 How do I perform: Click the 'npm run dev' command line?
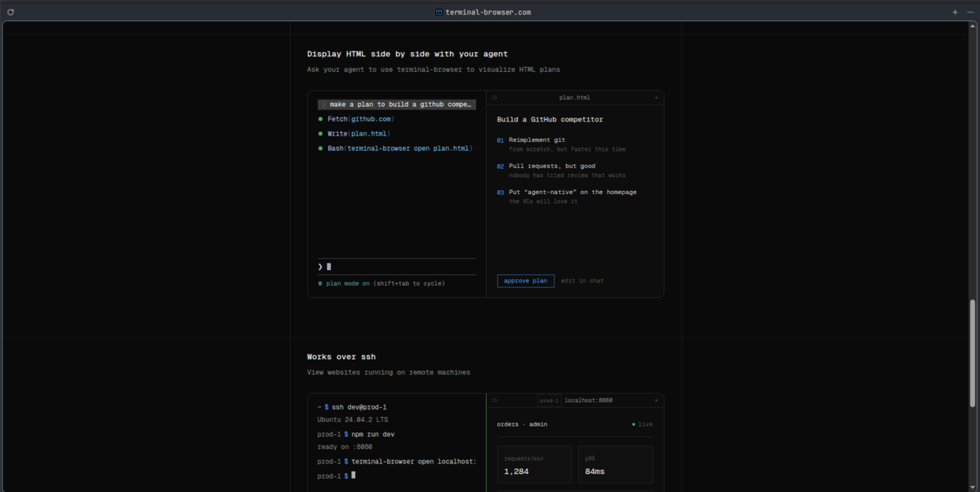pyautogui.click(x=356, y=435)
